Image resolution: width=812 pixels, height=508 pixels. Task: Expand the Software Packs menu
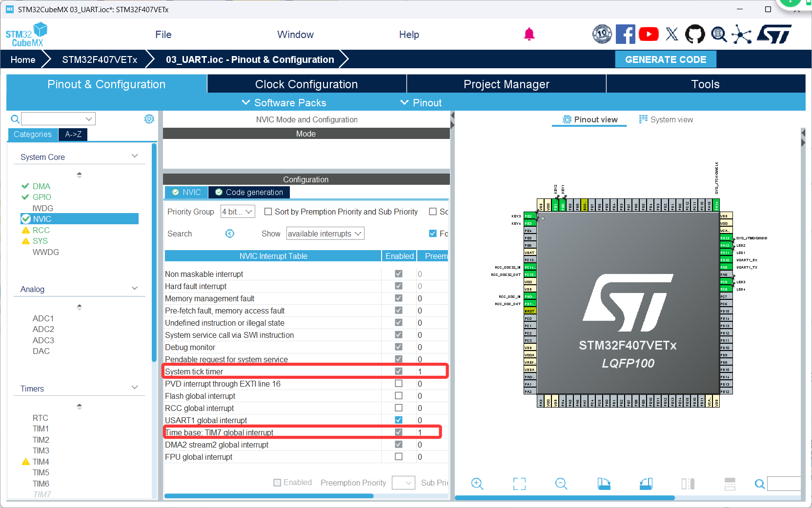click(x=284, y=103)
